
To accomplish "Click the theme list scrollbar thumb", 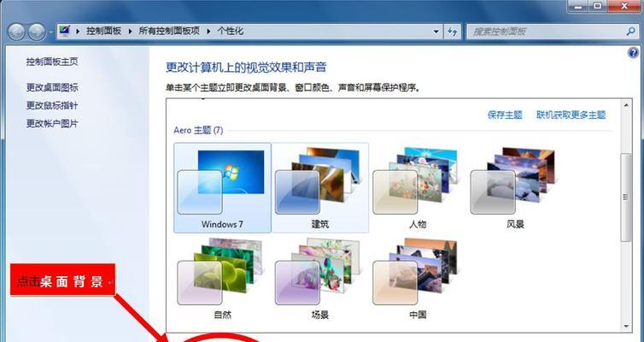I will [626, 197].
